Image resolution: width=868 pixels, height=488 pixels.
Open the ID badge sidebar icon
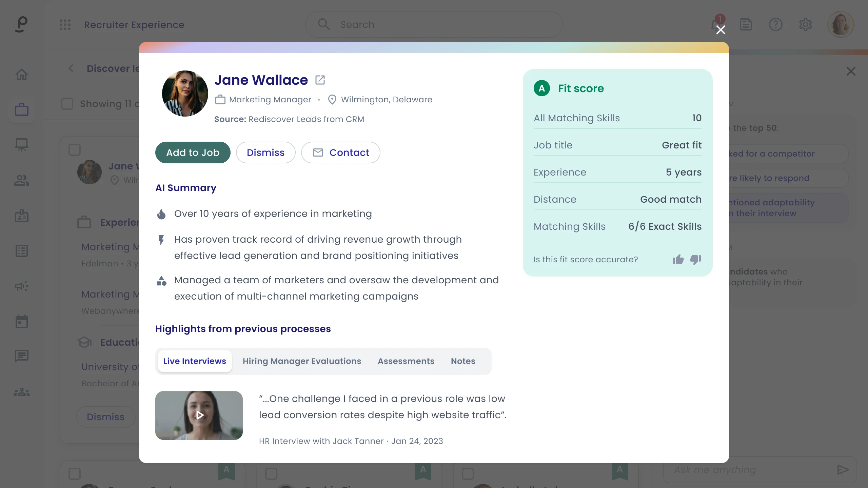click(x=22, y=216)
